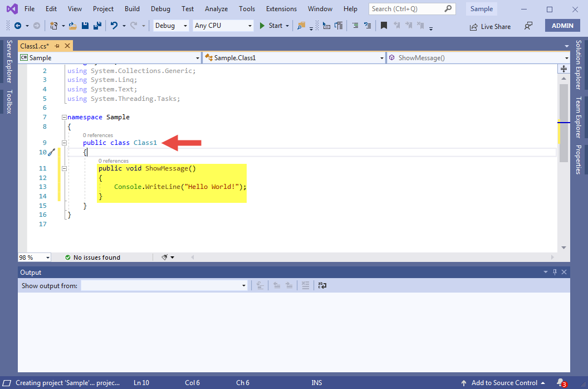Expand the Any CPU platform dropdown
The width and height of the screenshot is (588, 389).
tap(223, 26)
